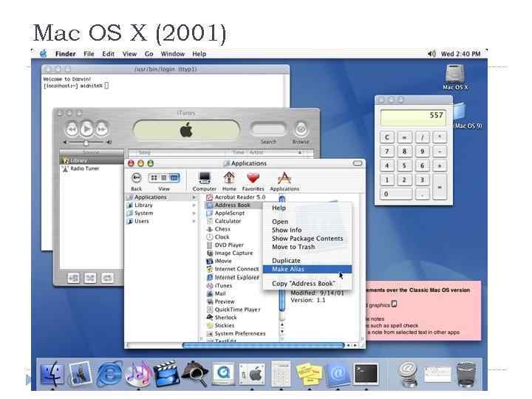The image size is (532, 399).
Task: Choose Move to Trash in context menu
Action: pyautogui.click(x=307, y=247)
